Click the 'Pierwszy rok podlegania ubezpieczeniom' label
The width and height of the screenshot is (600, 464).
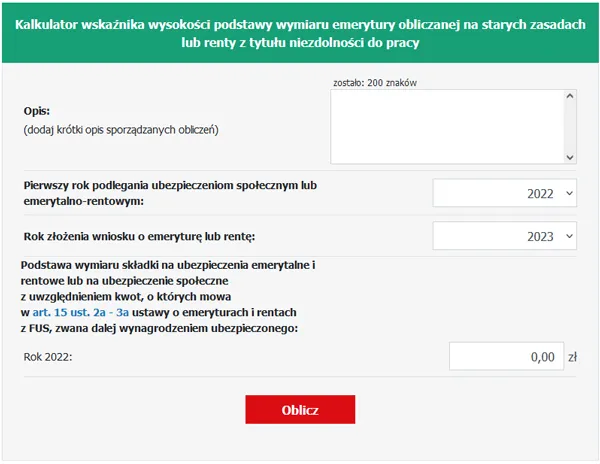(x=176, y=186)
